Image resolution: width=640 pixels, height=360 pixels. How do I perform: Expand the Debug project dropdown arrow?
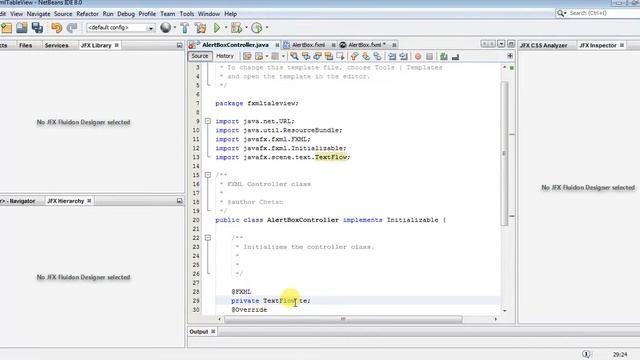click(x=246, y=28)
